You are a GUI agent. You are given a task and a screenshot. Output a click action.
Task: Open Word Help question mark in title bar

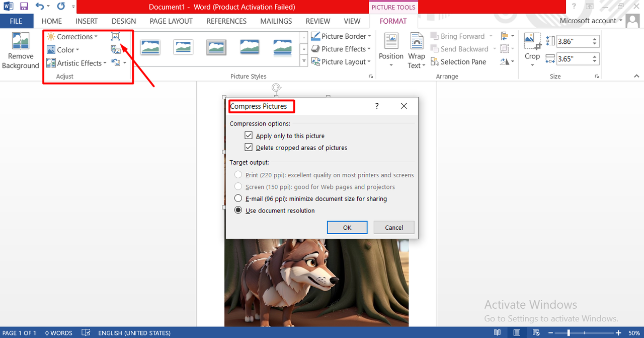[x=574, y=7]
